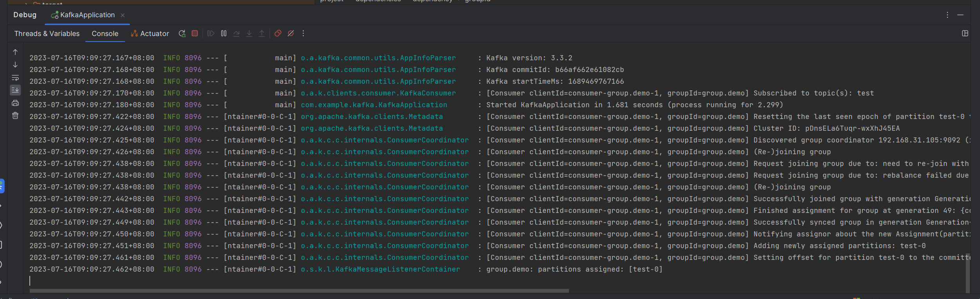Resume program execution
The image size is (980, 299).
(x=211, y=33)
